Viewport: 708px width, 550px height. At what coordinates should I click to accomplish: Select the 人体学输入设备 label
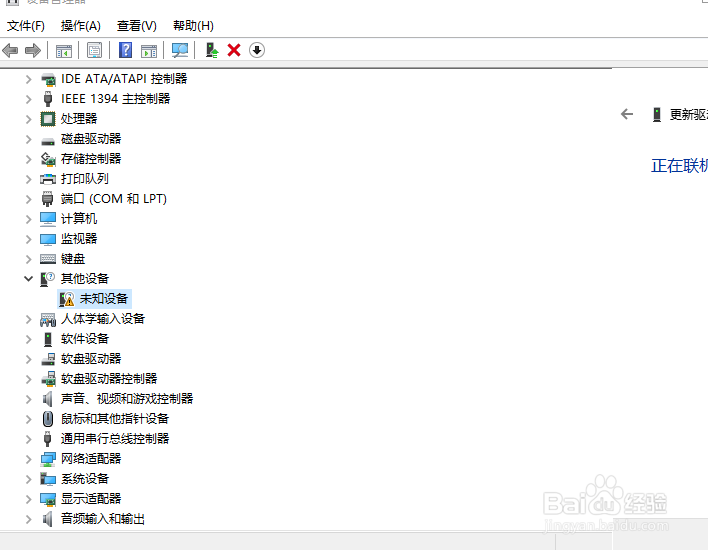(103, 319)
